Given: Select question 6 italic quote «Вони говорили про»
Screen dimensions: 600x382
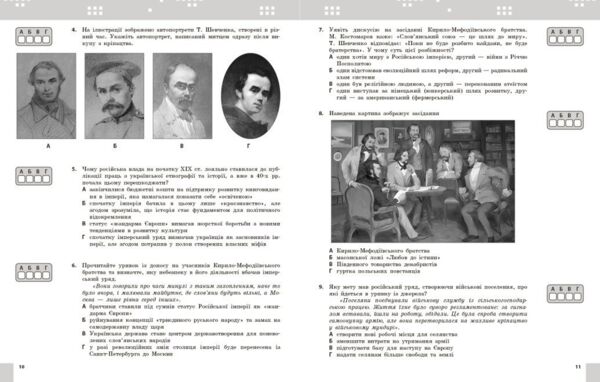Looking at the screenshot, I should click(181, 293).
